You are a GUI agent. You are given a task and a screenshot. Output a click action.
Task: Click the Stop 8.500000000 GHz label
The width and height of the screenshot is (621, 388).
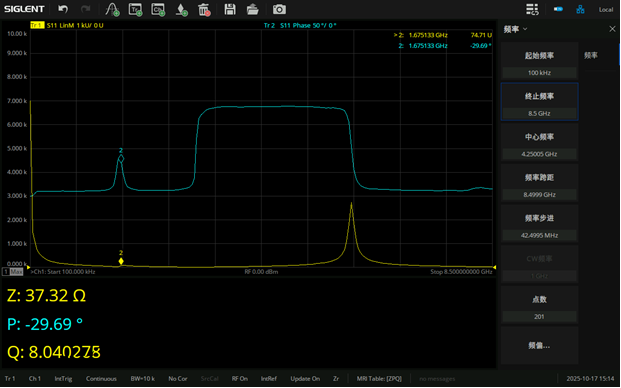point(461,272)
